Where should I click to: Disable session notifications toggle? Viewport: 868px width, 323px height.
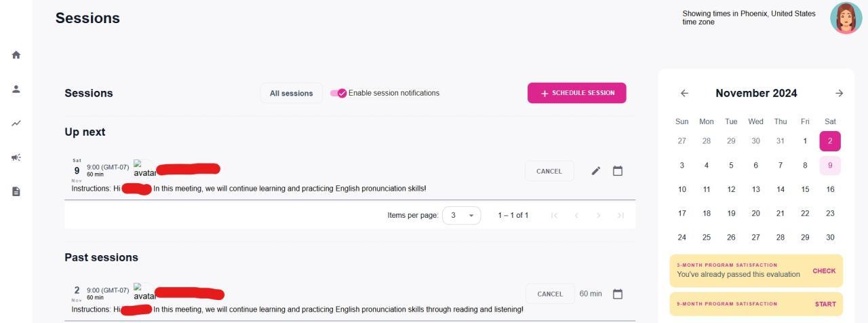click(x=338, y=94)
